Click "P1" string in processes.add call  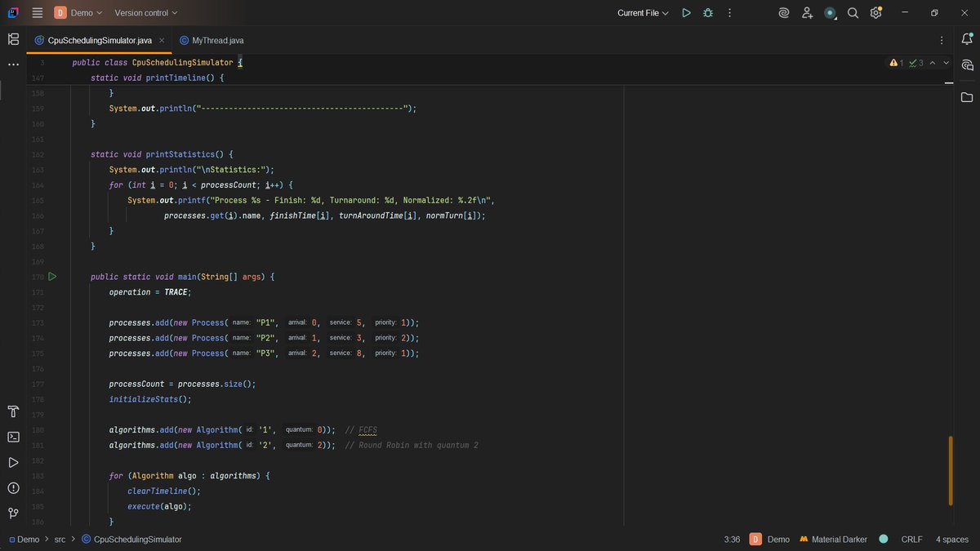click(x=265, y=323)
